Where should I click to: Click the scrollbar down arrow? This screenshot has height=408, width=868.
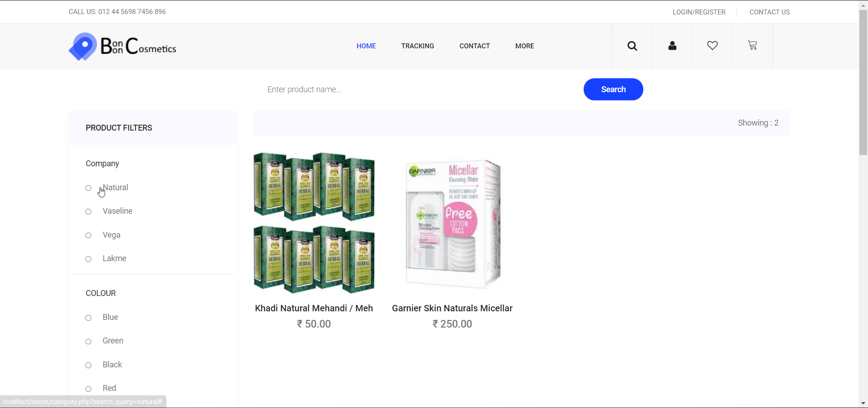click(863, 403)
